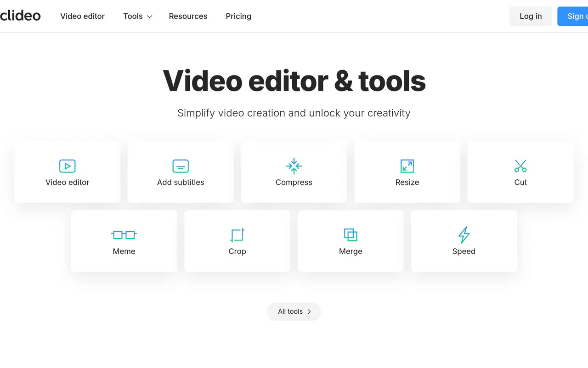The image size is (588, 368).
Task: Select the 'Video editor' card label
Action: (67, 182)
